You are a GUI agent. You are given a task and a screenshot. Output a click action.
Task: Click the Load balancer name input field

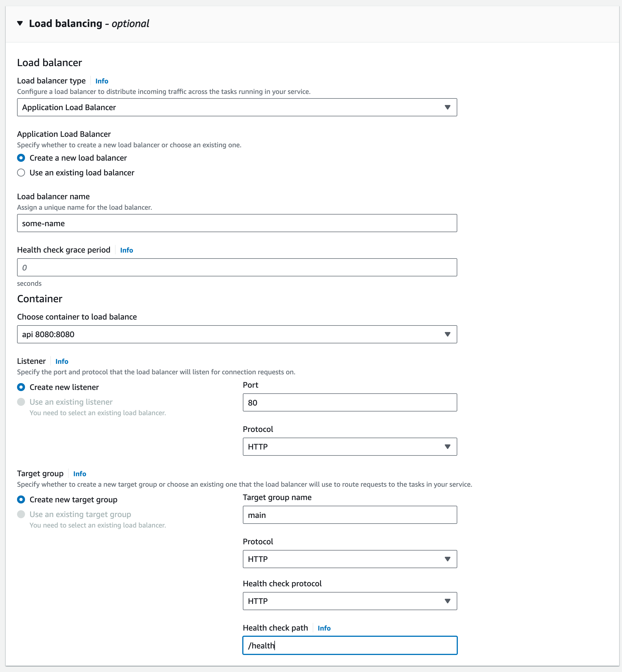pyautogui.click(x=236, y=223)
